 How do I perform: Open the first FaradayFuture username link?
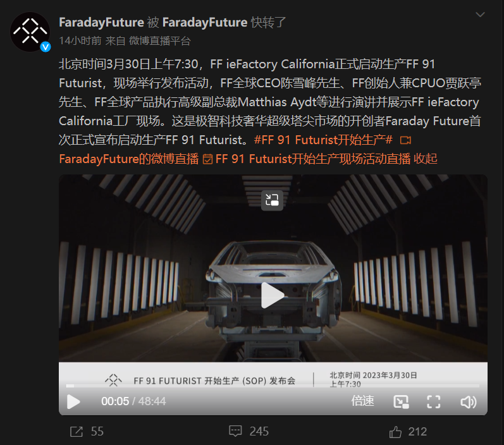tap(101, 23)
